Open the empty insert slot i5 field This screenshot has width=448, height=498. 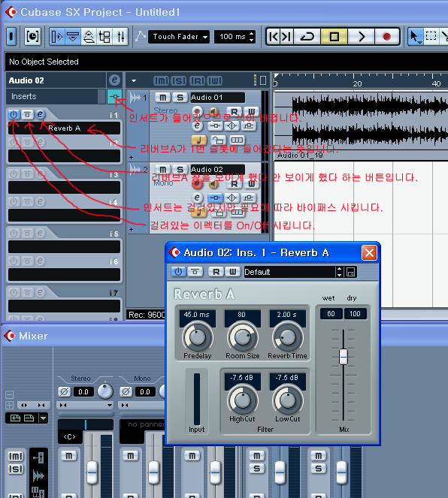click(x=64, y=247)
